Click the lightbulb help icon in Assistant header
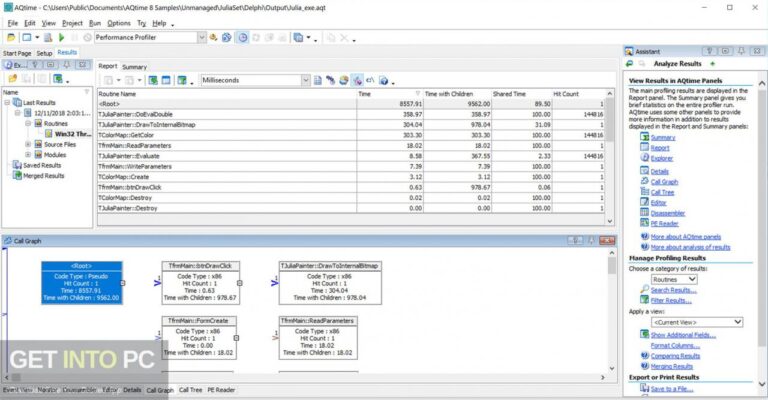This screenshot has width=768, height=400. (x=710, y=51)
